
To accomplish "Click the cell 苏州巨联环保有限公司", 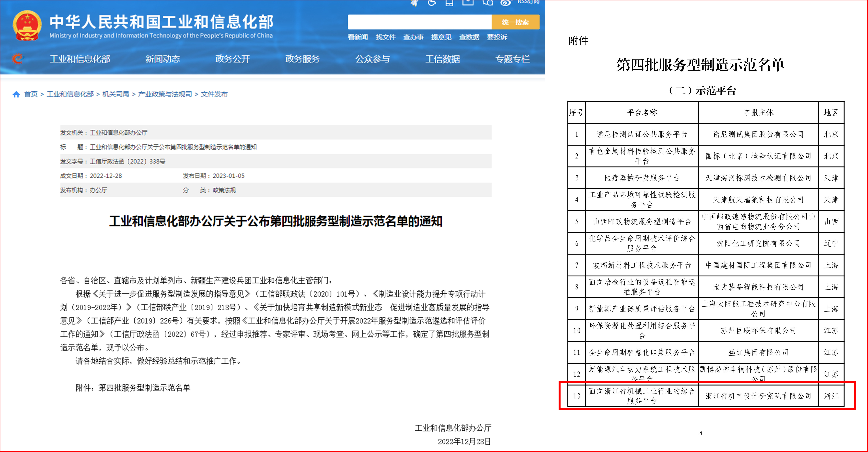I will click(759, 330).
